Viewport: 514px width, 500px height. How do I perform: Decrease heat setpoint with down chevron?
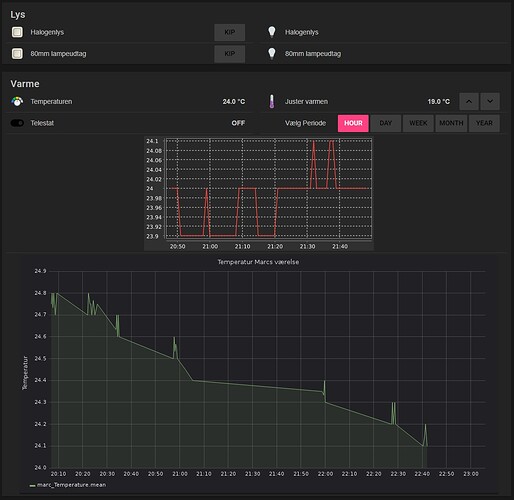490,101
